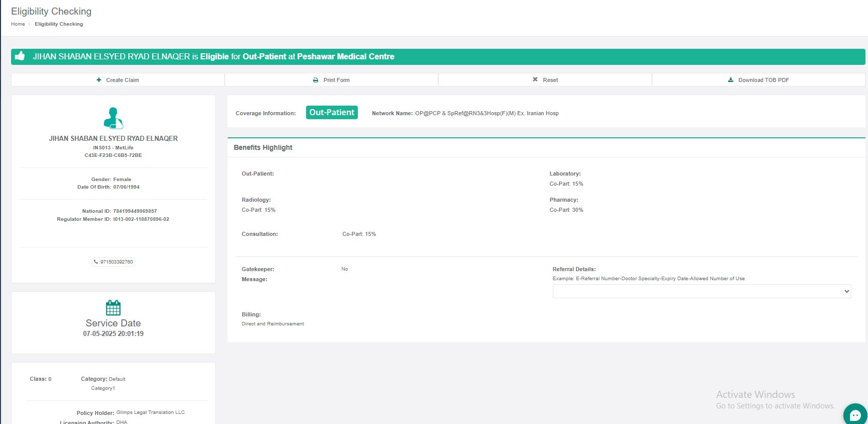The width and height of the screenshot is (868, 424).
Task: Click the Out-Patient coverage badge
Action: point(332,113)
